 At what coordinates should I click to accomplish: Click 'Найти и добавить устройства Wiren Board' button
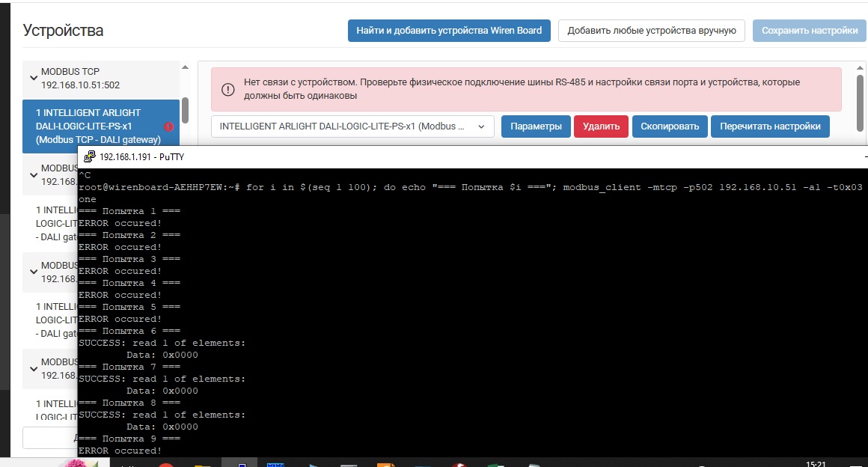pos(449,31)
